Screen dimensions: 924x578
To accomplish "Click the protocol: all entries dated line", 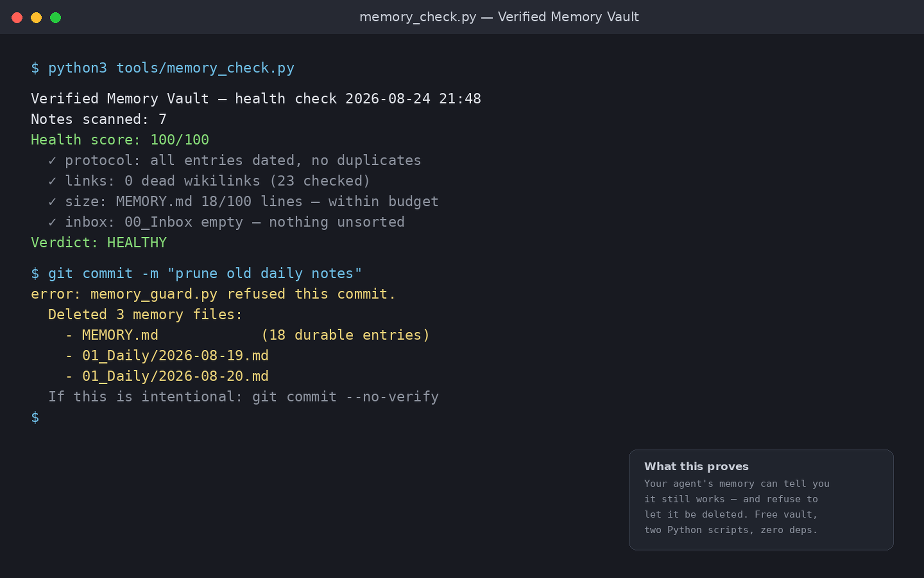I will point(235,161).
